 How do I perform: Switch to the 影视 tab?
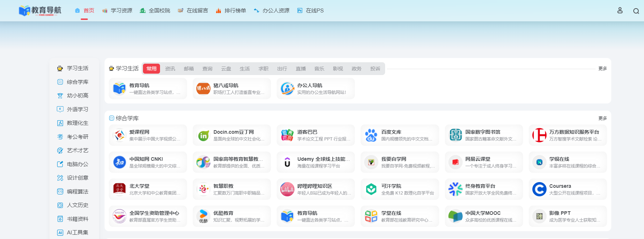pyautogui.click(x=338, y=69)
